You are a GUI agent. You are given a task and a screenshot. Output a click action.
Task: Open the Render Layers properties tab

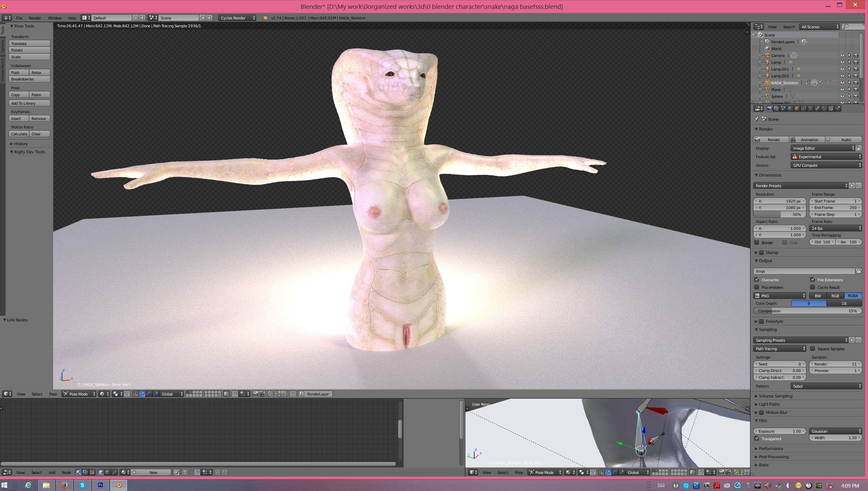click(x=776, y=108)
